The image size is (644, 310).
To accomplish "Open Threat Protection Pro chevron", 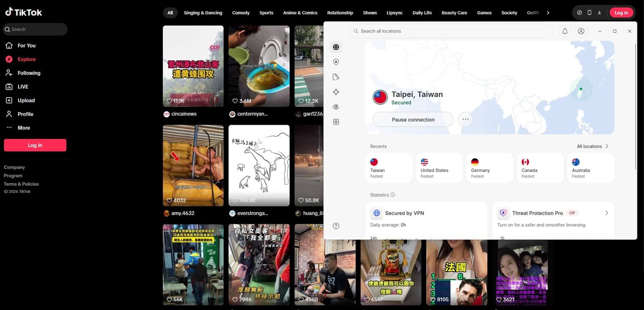I will (606, 213).
